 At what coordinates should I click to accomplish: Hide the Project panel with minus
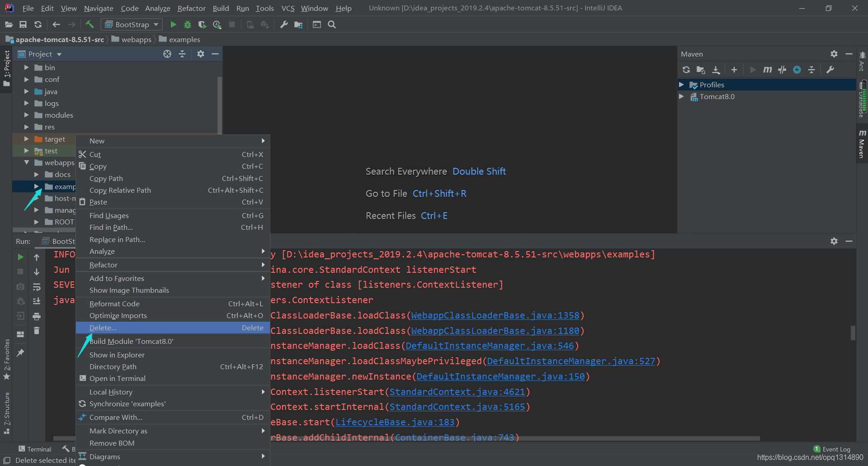(215, 54)
